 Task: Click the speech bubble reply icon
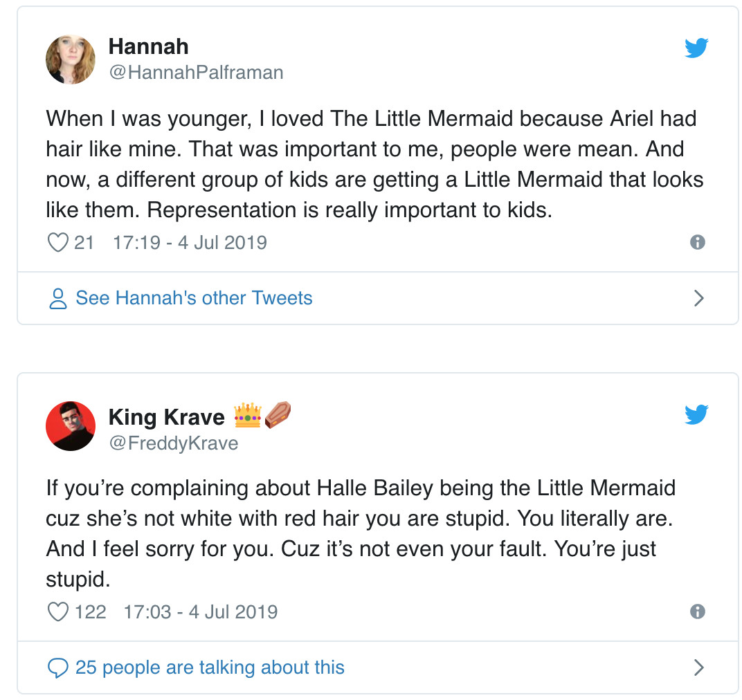(x=57, y=668)
